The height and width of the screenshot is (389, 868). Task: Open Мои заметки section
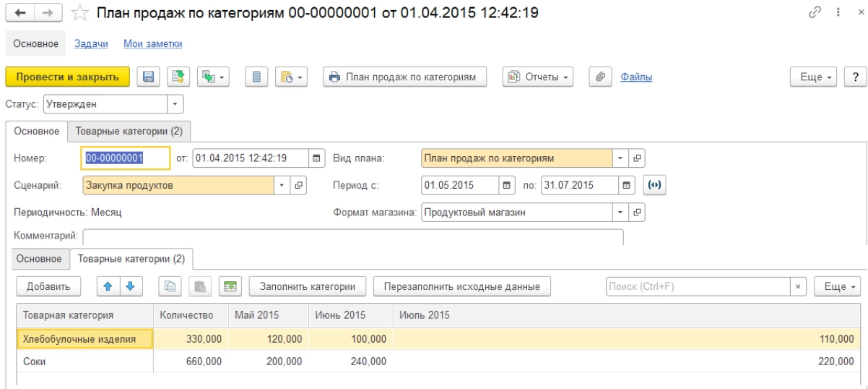click(151, 44)
